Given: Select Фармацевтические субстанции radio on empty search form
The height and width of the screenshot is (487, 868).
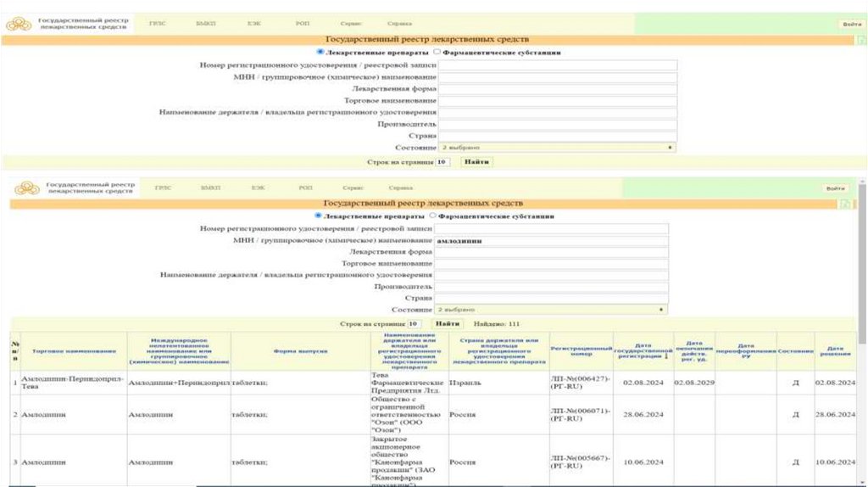Looking at the screenshot, I should tap(437, 52).
